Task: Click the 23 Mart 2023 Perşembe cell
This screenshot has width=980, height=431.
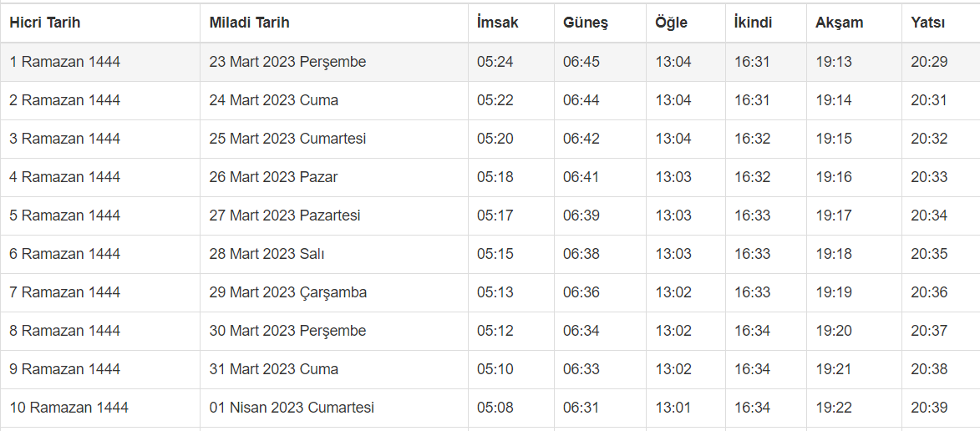Action: 287,62
